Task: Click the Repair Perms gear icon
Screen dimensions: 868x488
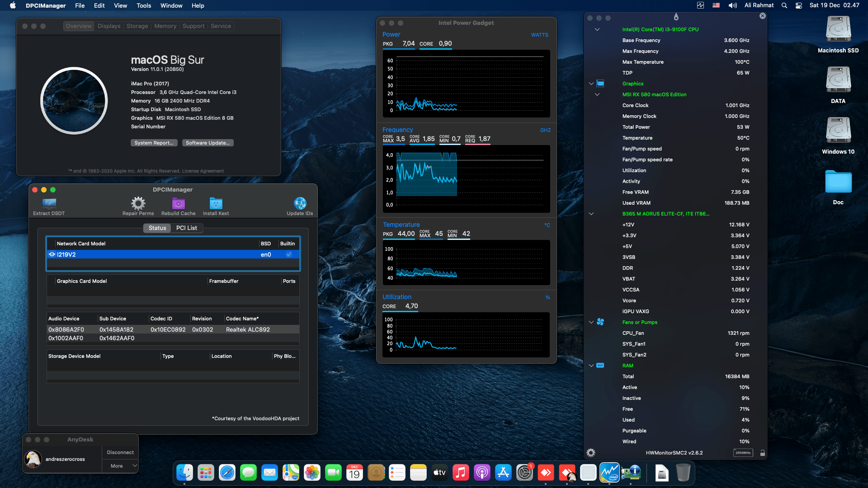Action: tap(138, 203)
